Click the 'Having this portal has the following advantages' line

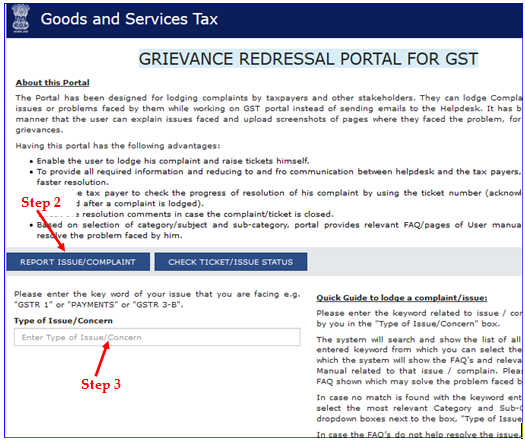point(118,146)
